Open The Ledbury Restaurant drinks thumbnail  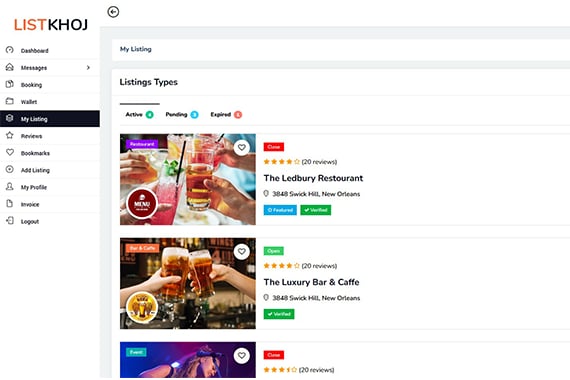click(x=188, y=179)
